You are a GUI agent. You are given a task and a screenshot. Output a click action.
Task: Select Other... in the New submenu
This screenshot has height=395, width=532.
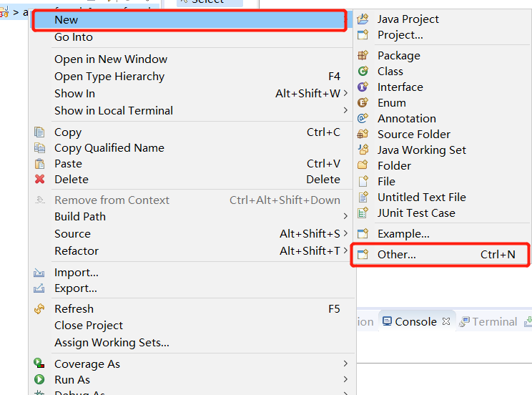(x=397, y=255)
